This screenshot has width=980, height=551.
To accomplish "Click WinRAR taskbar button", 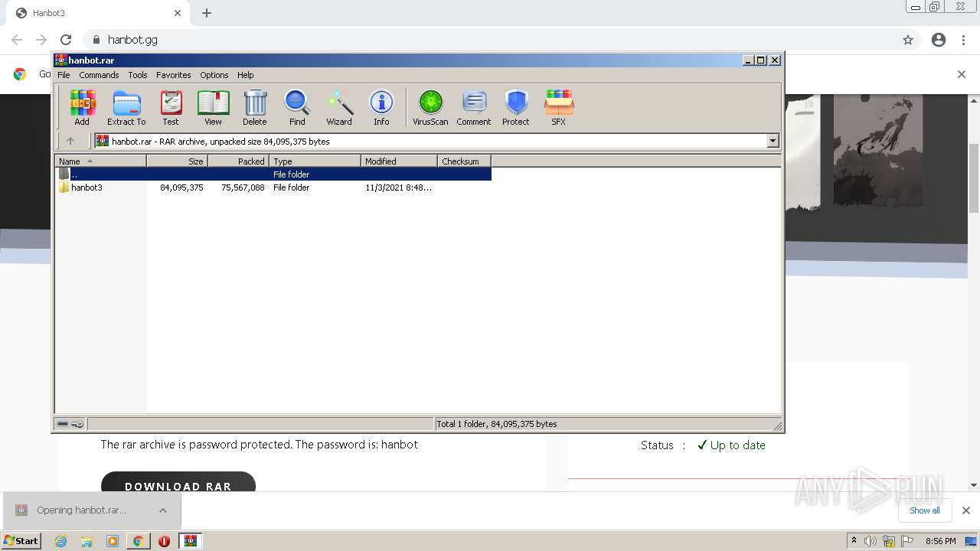I will pyautogui.click(x=190, y=541).
